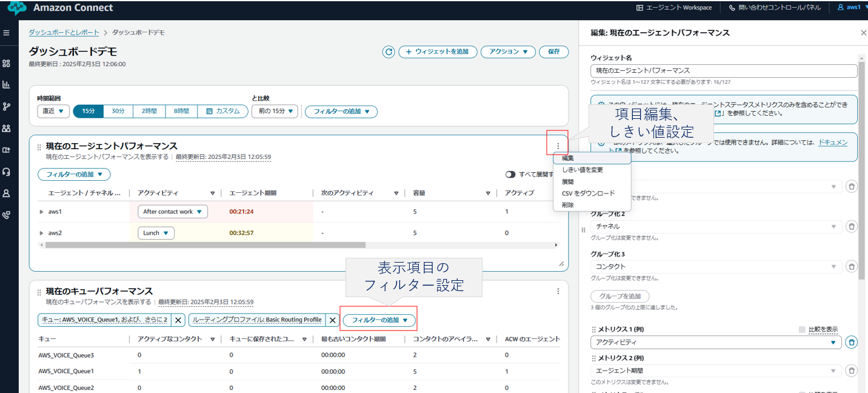Open エージェント Workspace in top bar

673,8
